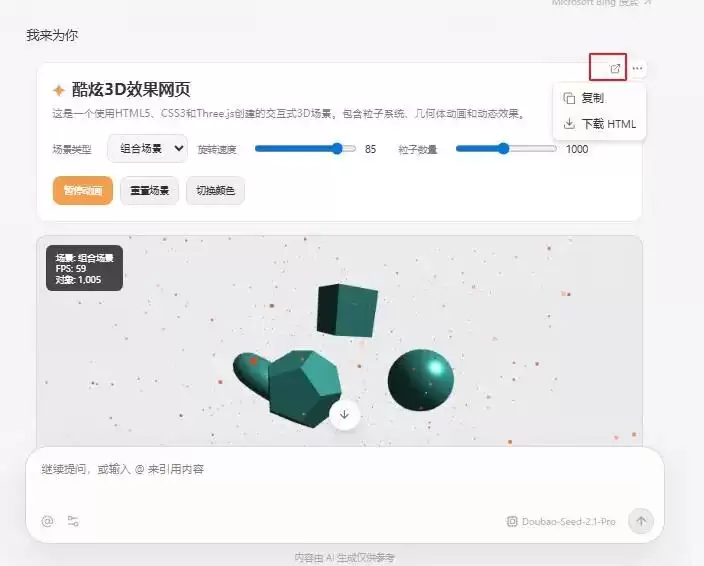Open the 场景类型 dropdown showing 组合场景
The image size is (704, 566).
pyautogui.click(x=147, y=149)
